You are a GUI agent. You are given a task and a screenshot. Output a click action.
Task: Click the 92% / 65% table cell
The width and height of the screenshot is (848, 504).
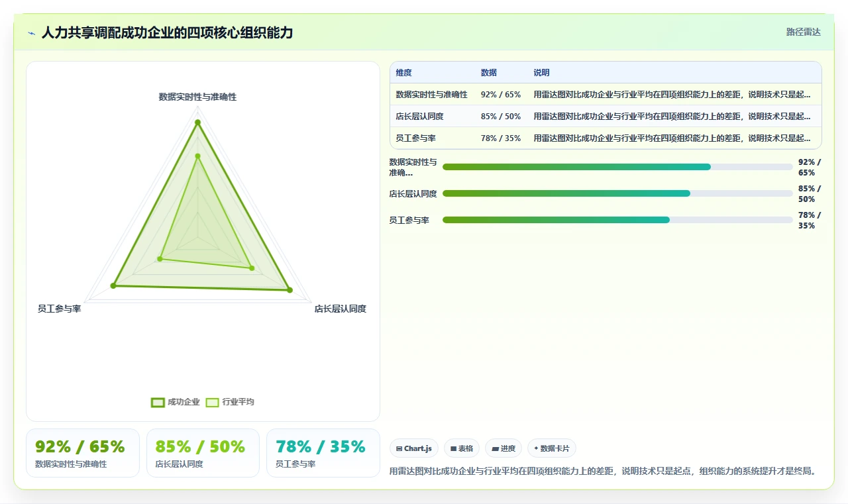point(501,95)
